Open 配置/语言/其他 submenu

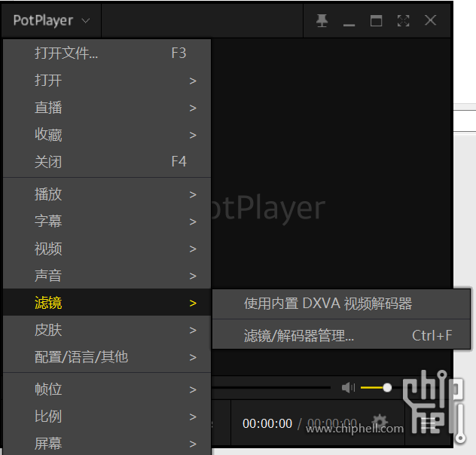coord(107,357)
